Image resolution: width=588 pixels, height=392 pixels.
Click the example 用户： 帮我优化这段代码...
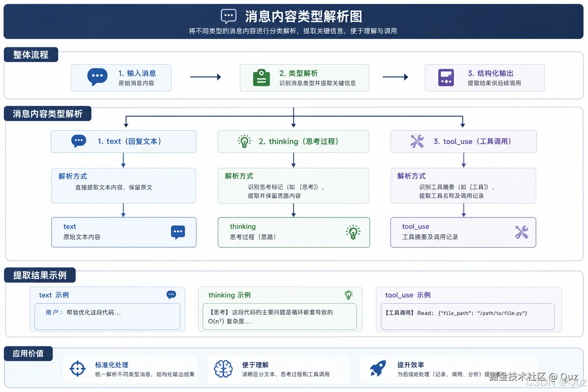pos(83,312)
